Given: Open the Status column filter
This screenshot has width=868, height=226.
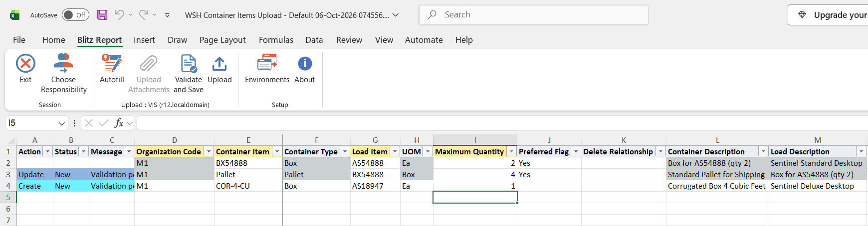Looking at the screenshot, I should pyautogui.click(x=84, y=151).
